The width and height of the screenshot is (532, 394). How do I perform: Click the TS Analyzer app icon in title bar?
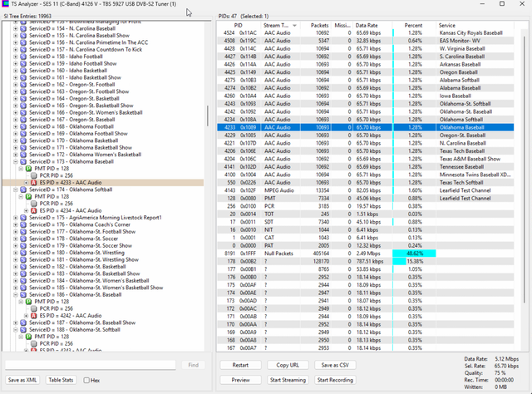click(5, 4)
